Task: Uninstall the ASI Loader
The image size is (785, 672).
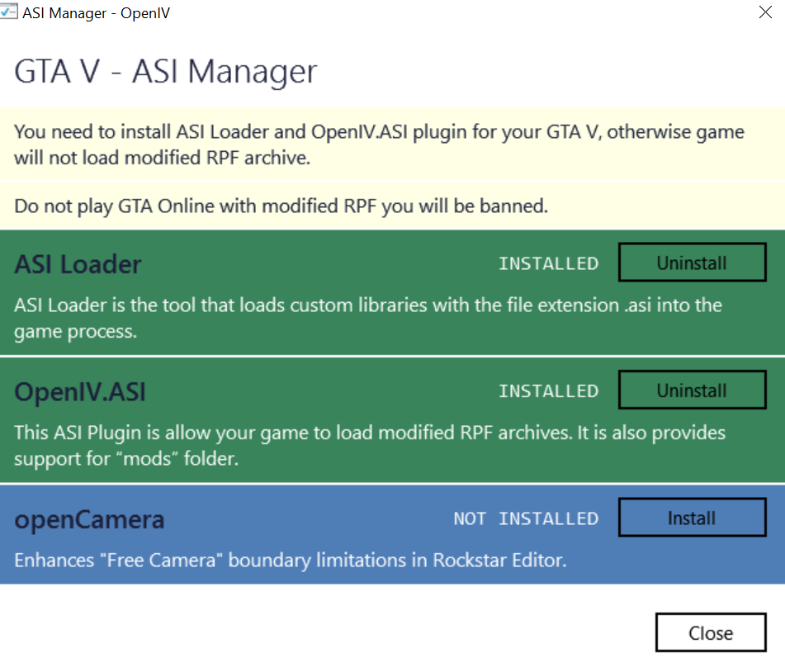Action: tap(692, 263)
